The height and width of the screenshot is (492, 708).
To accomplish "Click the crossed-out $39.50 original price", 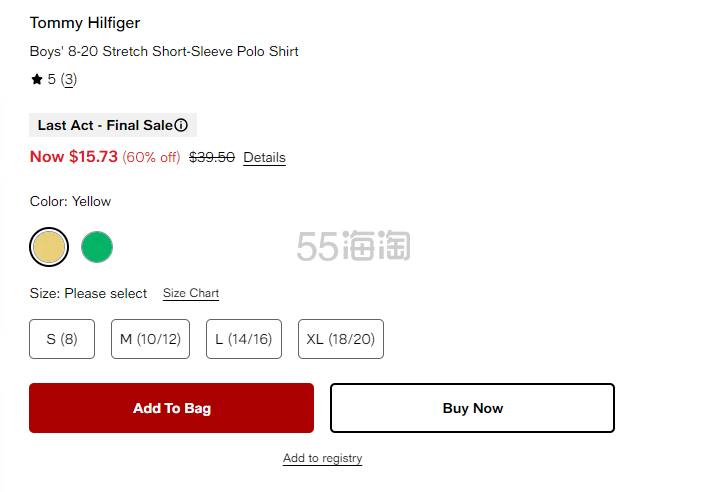I will (212, 157).
